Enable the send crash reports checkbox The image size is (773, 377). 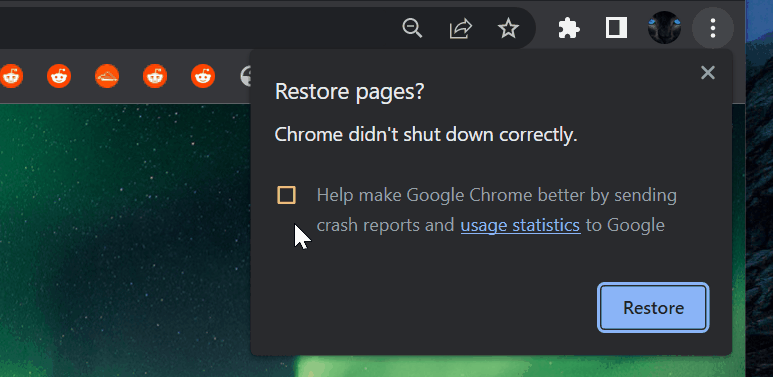coord(286,195)
